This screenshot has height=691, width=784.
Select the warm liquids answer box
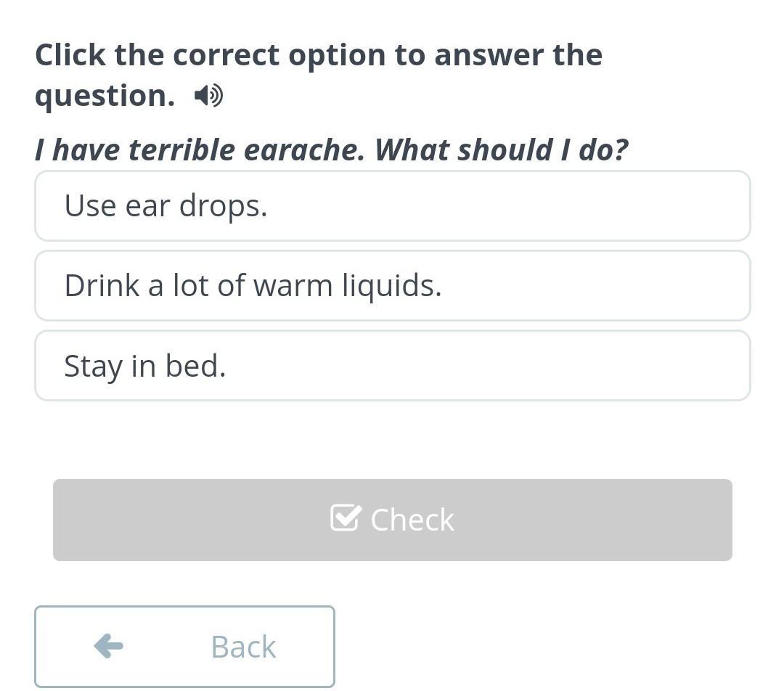(392, 286)
